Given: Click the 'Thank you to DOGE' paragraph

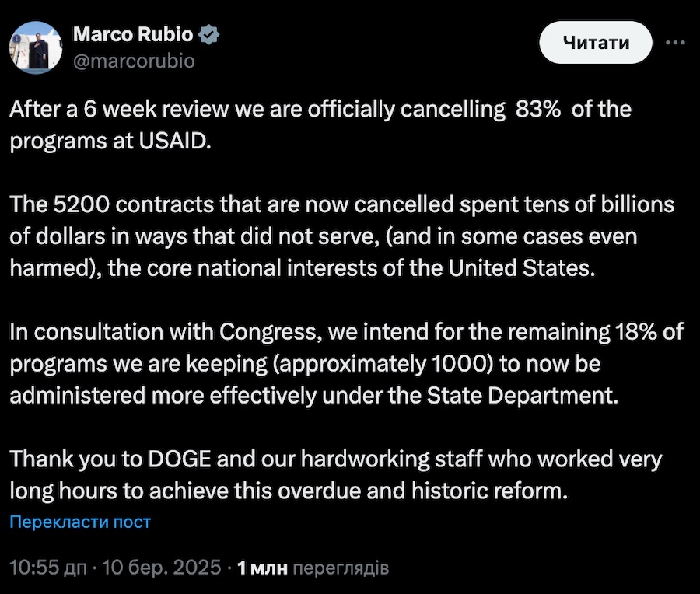Looking at the screenshot, I should point(334,474).
